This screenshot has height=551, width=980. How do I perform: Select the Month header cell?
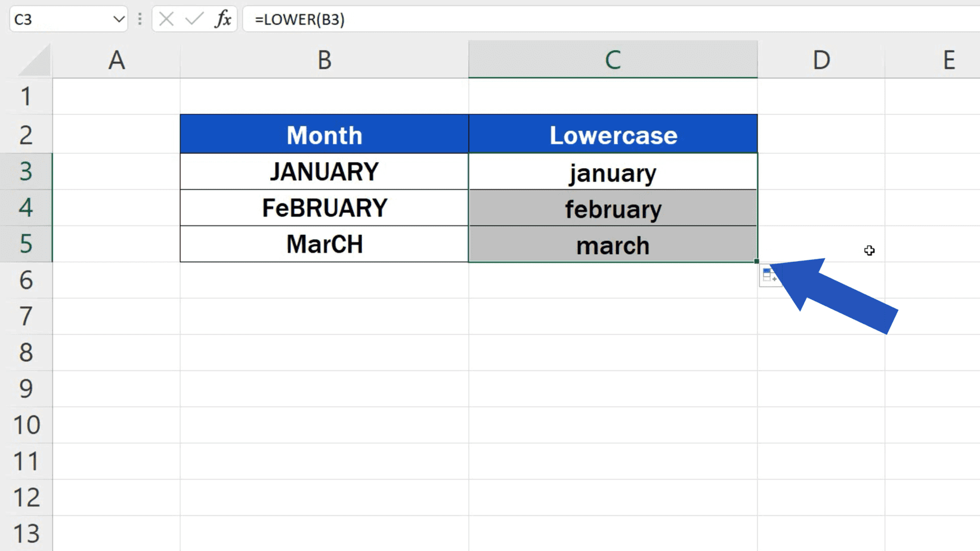324,135
